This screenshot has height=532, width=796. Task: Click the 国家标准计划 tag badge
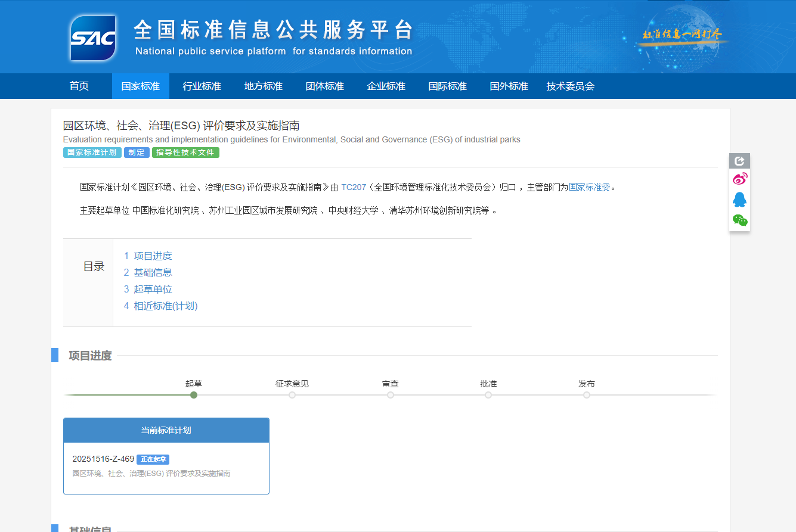point(92,153)
